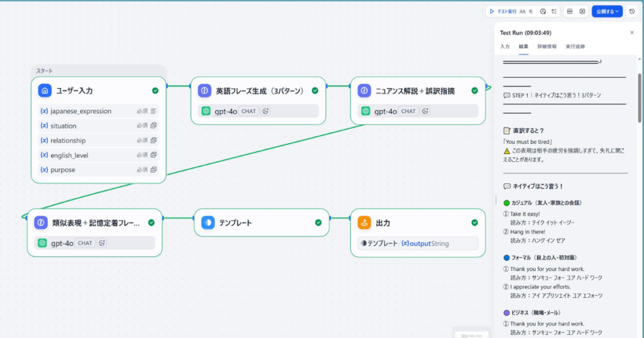The width and height of the screenshot is (644, 338).
Task: Open the conversation variables (x) toolbar icon
Action: pos(582,11)
